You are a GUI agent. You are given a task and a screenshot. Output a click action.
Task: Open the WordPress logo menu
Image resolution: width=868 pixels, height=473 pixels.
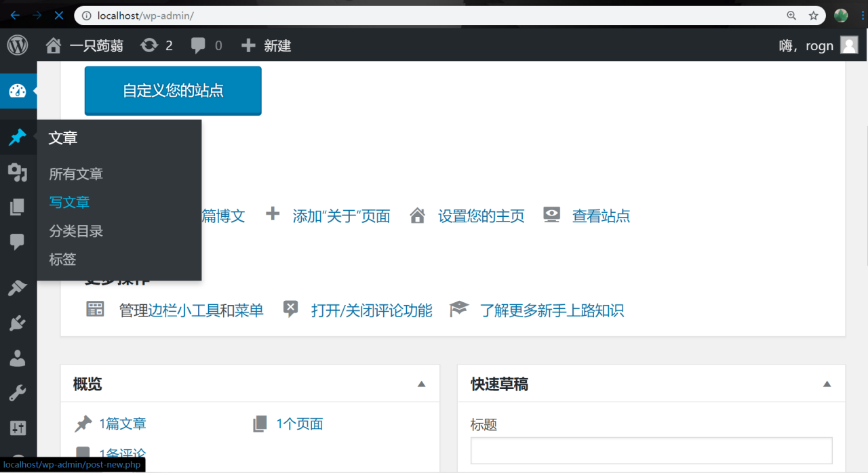tap(18, 45)
